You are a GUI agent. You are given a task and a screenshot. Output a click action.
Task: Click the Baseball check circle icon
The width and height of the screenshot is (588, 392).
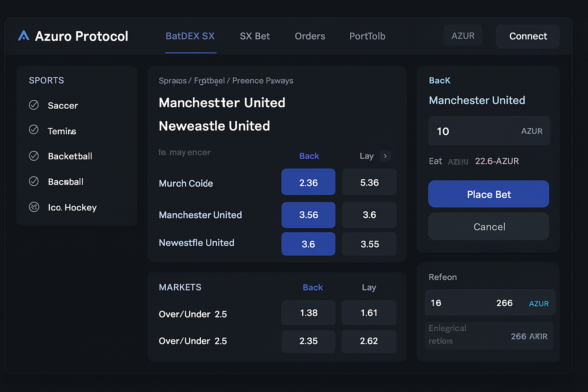(34, 181)
